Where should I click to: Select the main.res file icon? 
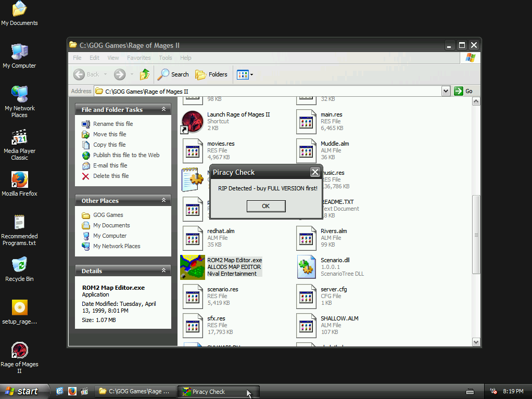tap(306, 122)
